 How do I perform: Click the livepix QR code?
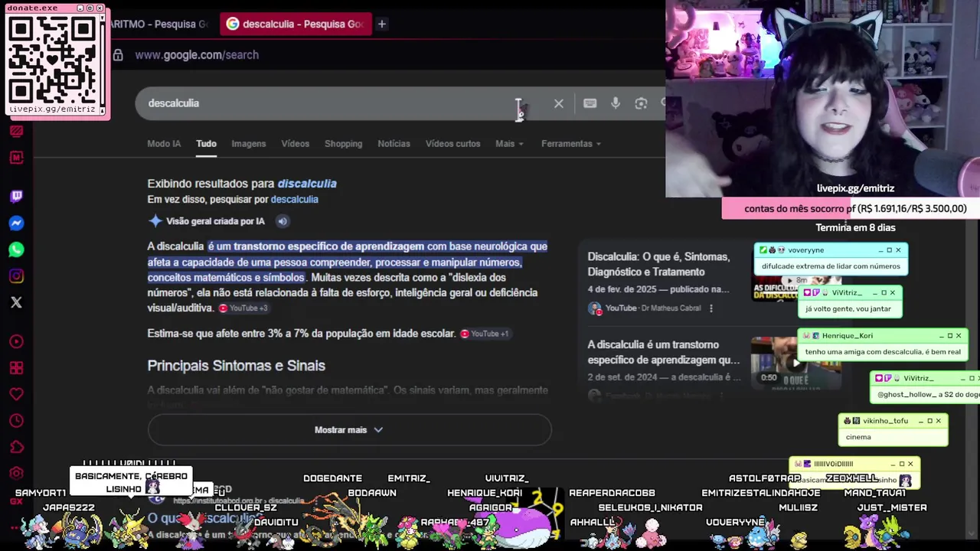(x=52, y=59)
